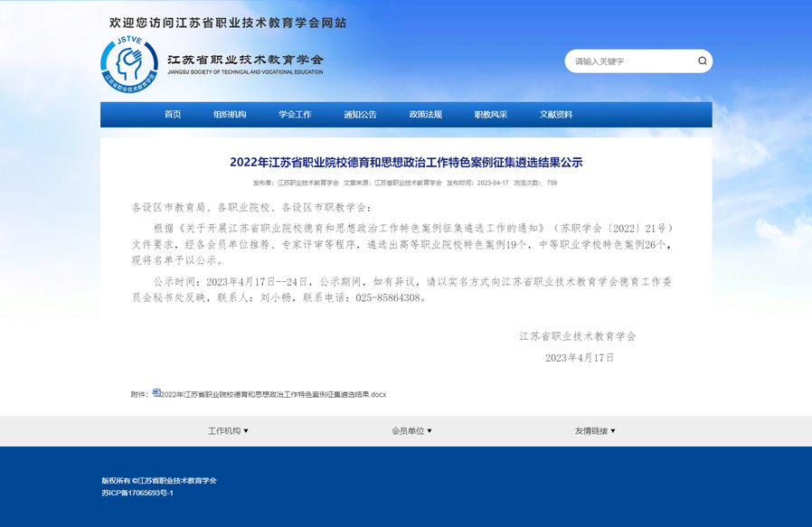Click the 版权所有 copyright text in footer
The height and width of the screenshot is (527, 812).
(x=159, y=480)
